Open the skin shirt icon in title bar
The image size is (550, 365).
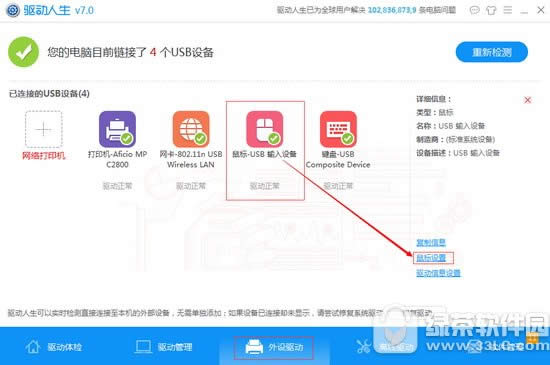point(491,10)
